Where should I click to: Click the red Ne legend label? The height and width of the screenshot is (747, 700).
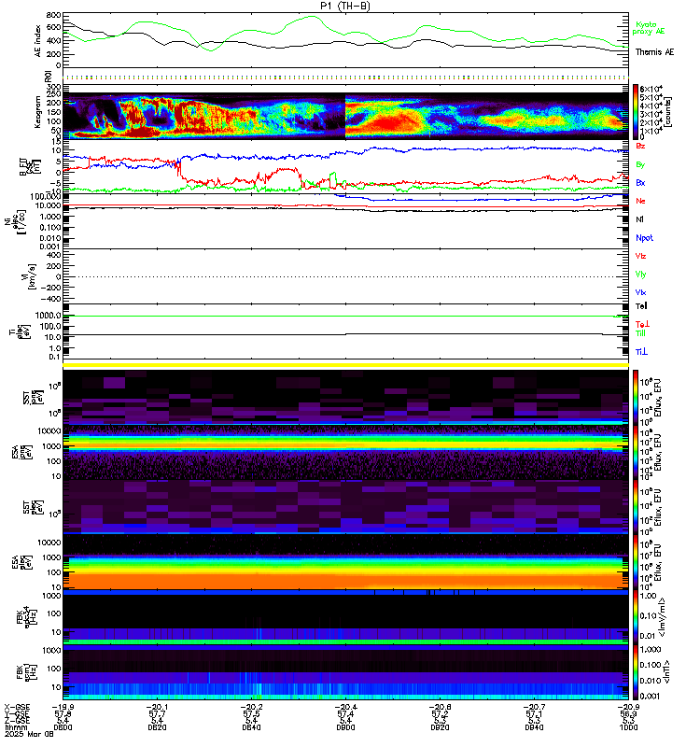[x=640, y=201]
